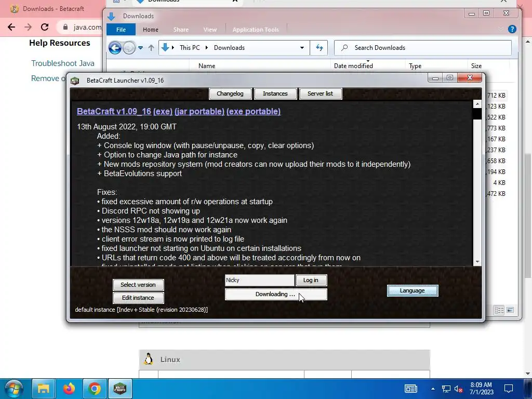Click the Downloads folder icon in Explorer title bar
This screenshot has width=532, height=399.
[111, 16]
